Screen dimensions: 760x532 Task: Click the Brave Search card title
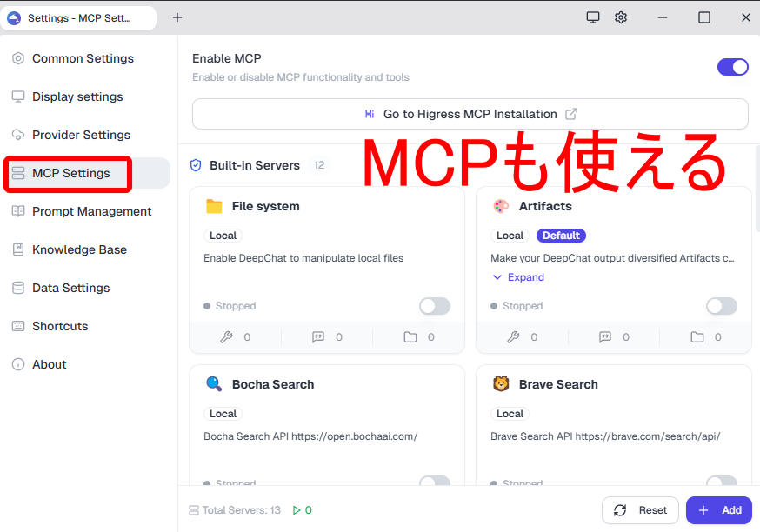[x=558, y=384]
